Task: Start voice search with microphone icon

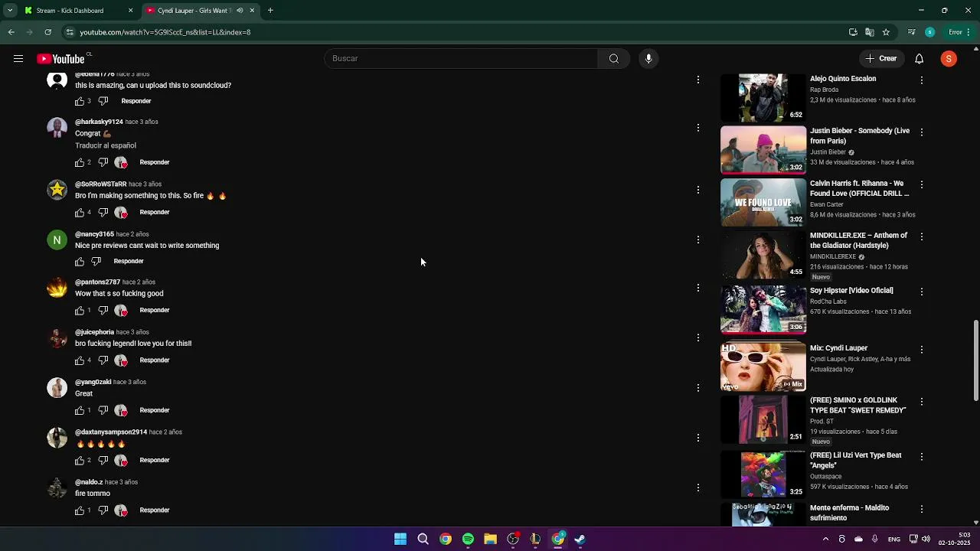Action: point(648,59)
